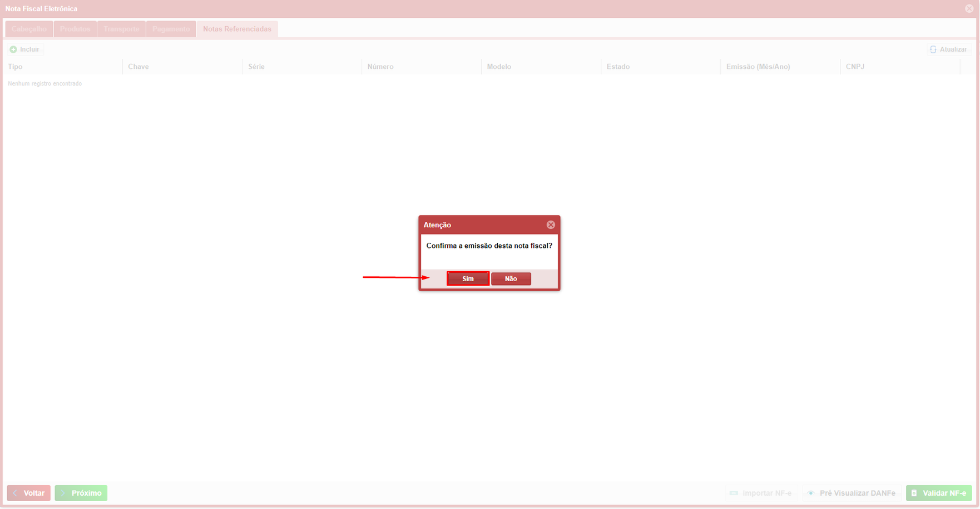Switch to the Cabeçalho tab
The width and height of the screenshot is (980, 509).
coord(29,29)
